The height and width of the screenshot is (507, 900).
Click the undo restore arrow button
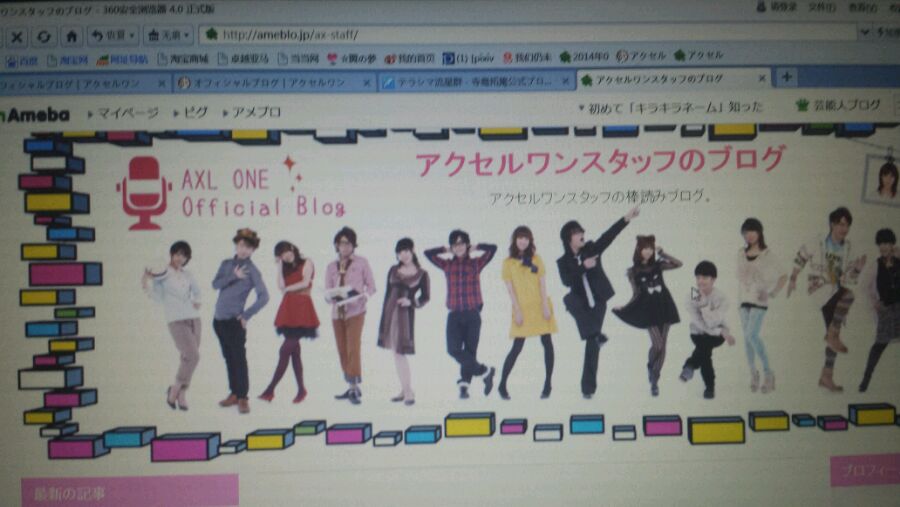(x=107, y=36)
